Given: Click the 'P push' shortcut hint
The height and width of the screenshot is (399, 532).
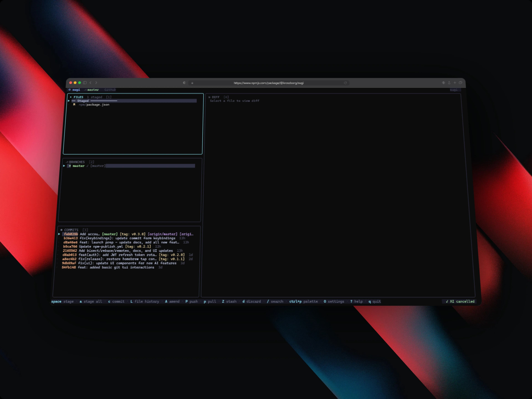Looking at the screenshot, I should pos(191,302).
